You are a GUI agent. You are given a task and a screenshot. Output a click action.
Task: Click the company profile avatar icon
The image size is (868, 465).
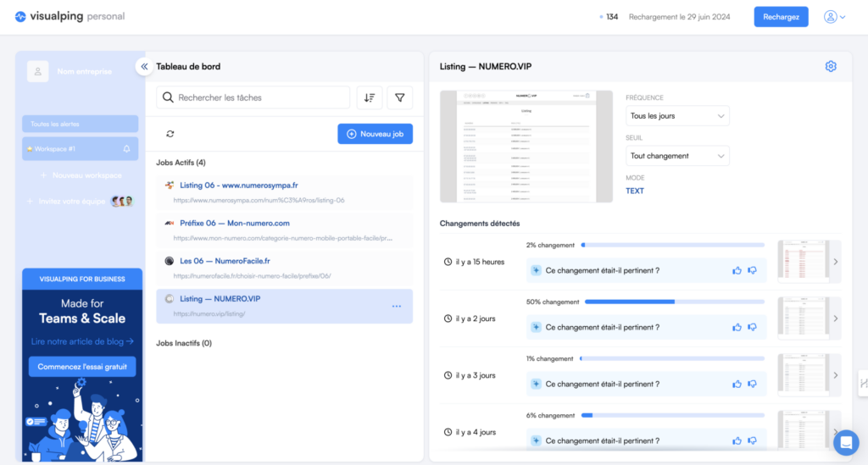(37, 71)
